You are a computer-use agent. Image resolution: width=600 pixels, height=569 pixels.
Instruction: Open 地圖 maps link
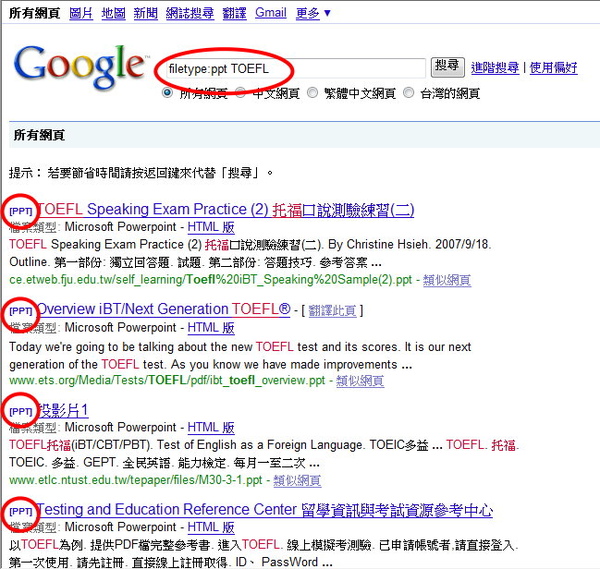click(113, 13)
